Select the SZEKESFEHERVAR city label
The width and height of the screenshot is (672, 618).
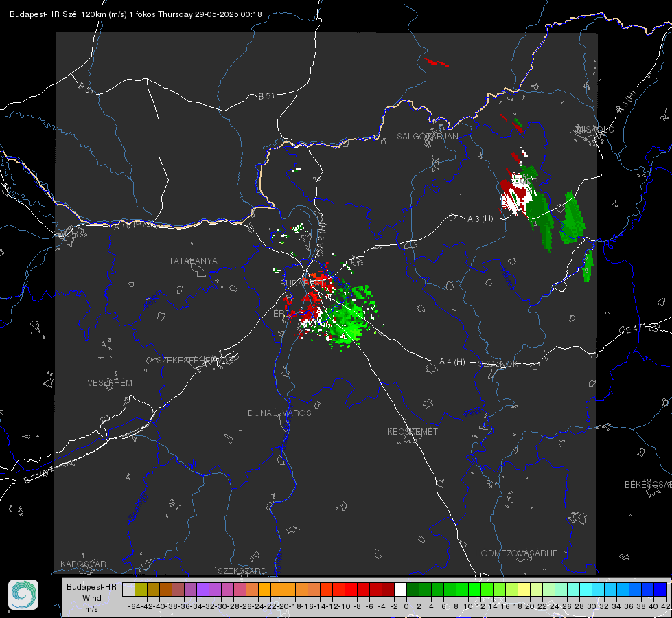pyautogui.click(x=195, y=360)
